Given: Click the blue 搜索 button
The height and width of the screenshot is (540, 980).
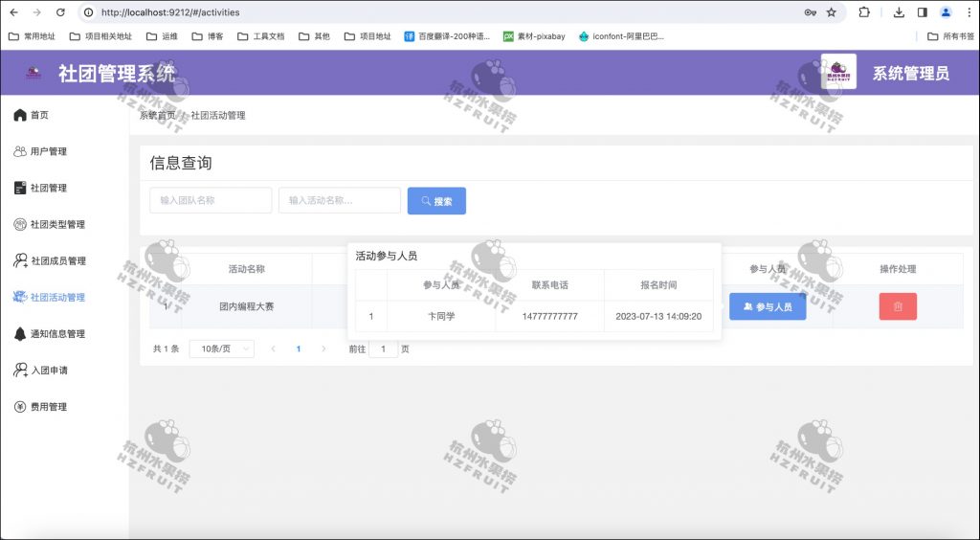Looking at the screenshot, I should pos(436,201).
